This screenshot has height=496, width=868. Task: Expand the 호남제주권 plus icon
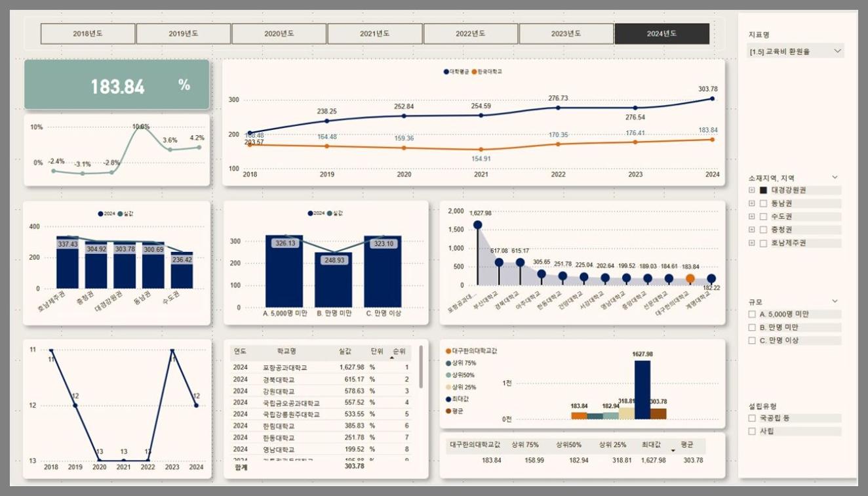(751, 243)
